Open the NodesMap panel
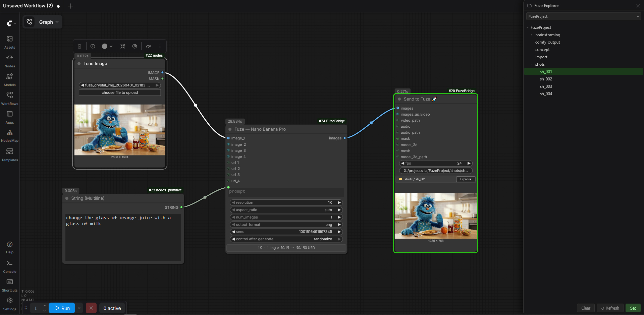644x315 pixels. point(10,136)
